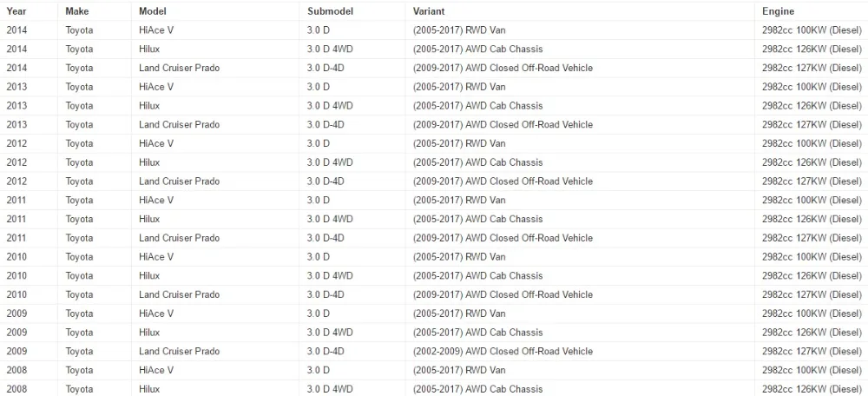Click the Submodel column header
This screenshot has width=868, height=396.
click(x=330, y=11)
